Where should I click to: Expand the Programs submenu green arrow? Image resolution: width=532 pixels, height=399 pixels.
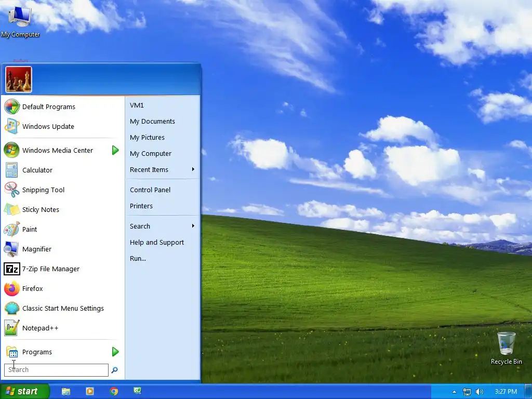click(115, 352)
